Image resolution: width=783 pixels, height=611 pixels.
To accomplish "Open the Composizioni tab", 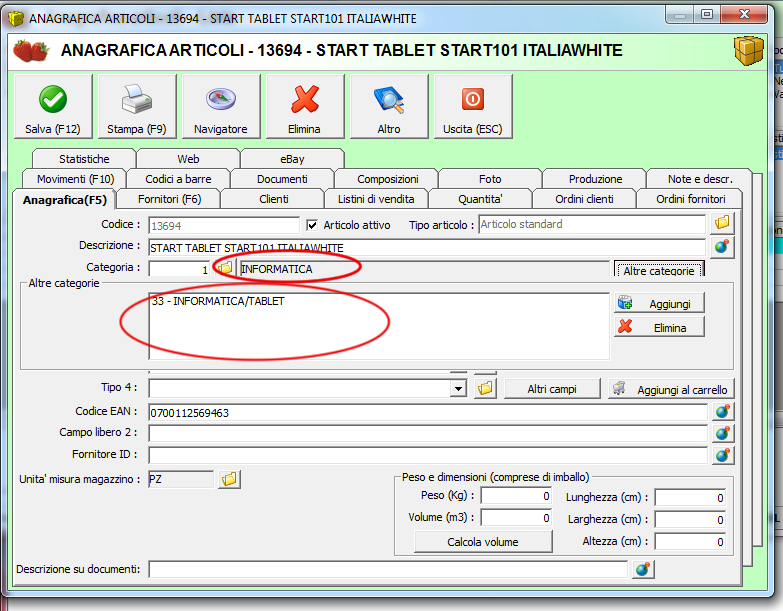I will coord(388,179).
